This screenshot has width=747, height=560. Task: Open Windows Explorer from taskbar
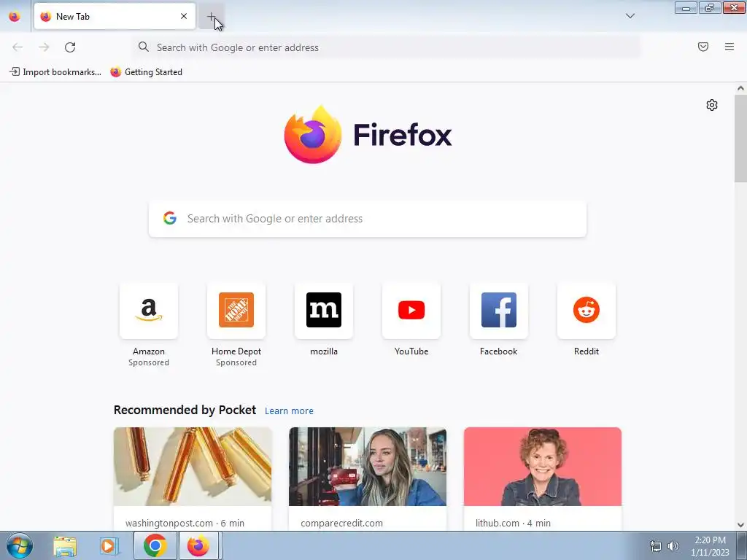point(65,546)
